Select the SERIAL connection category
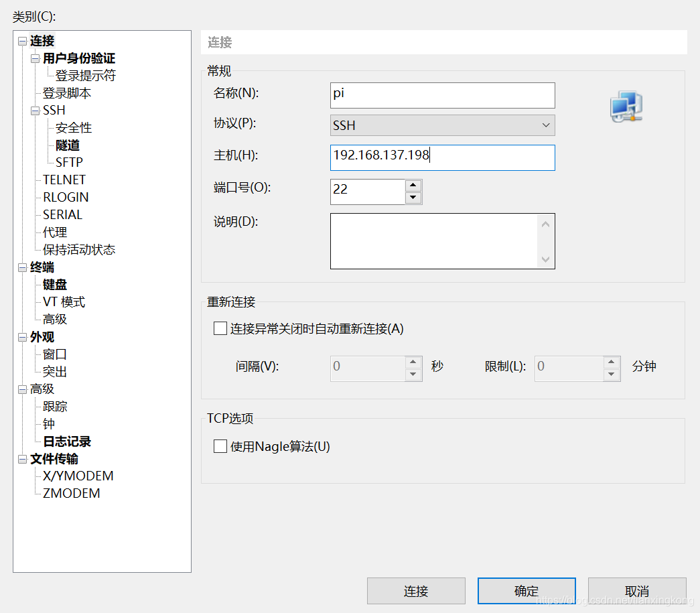Image resolution: width=700 pixels, height=613 pixels. (62, 214)
